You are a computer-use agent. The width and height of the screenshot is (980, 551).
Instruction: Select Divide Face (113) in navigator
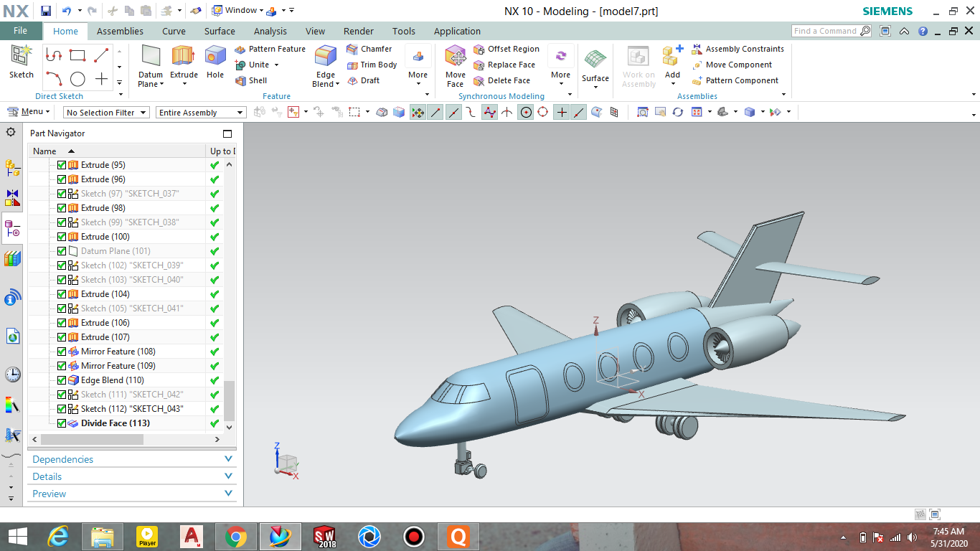(116, 423)
